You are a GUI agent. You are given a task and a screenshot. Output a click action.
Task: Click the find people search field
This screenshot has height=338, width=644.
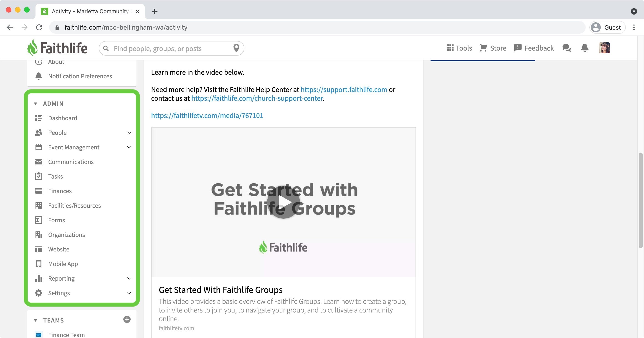click(171, 48)
